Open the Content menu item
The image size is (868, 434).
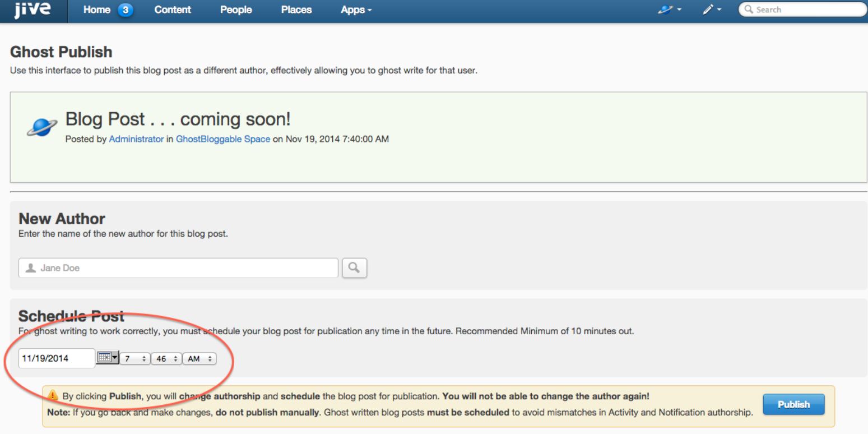173,10
